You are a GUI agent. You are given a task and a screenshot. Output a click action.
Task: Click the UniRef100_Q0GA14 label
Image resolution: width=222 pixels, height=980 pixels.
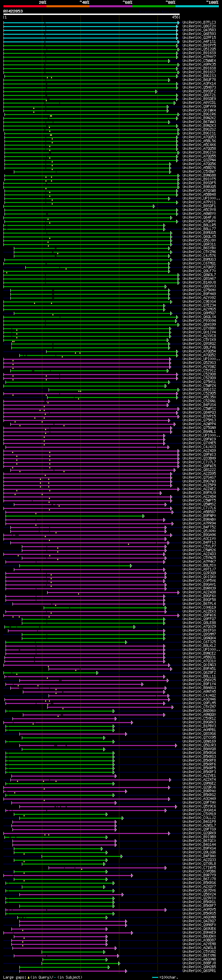click(199, 810)
